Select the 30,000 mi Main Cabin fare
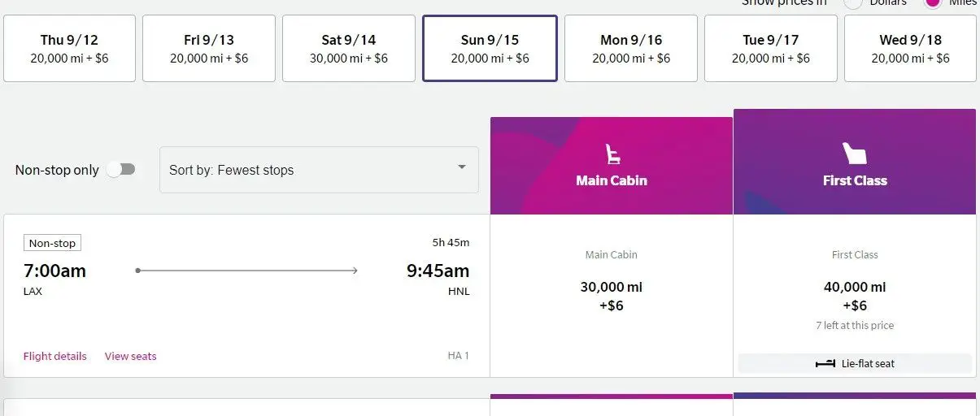 (612, 296)
